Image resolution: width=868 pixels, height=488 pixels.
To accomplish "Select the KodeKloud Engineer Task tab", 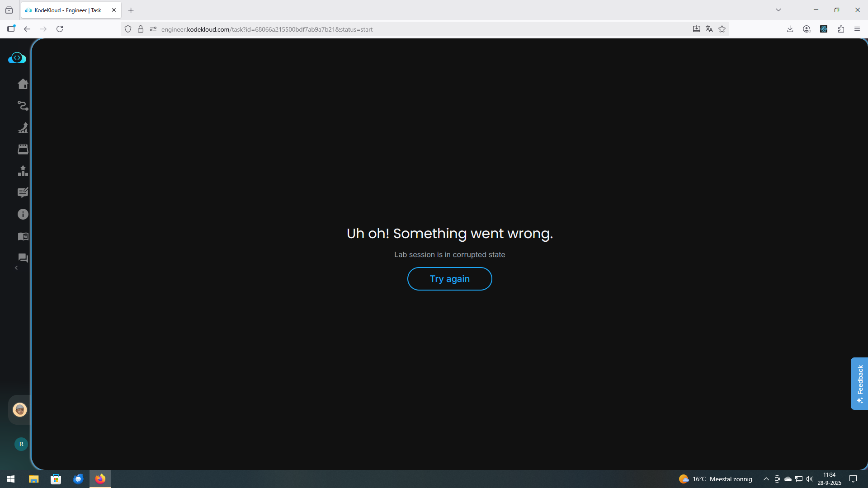I will click(68, 10).
